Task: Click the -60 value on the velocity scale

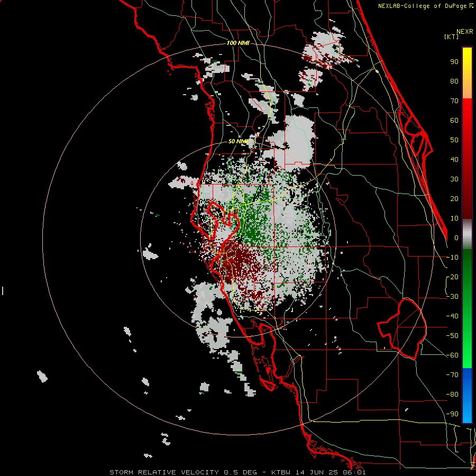Action: pyautogui.click(x=452, y=355)
